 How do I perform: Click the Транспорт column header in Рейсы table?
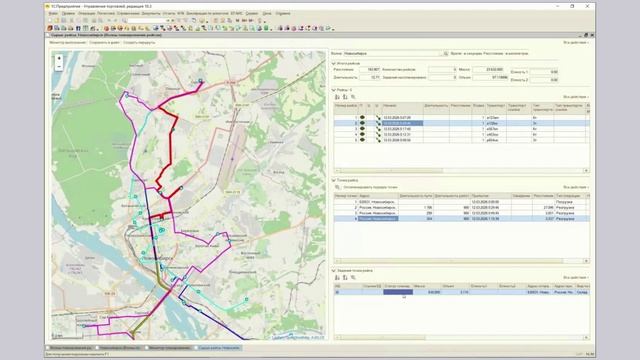tap(496, 108)
